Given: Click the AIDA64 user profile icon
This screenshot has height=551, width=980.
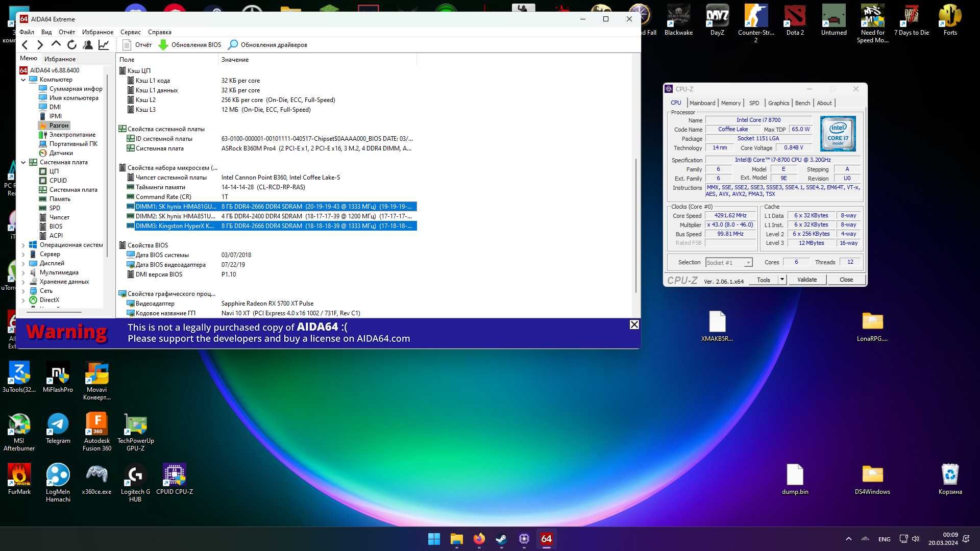Looking at the screenshot, I should click(x=88, y=44).
